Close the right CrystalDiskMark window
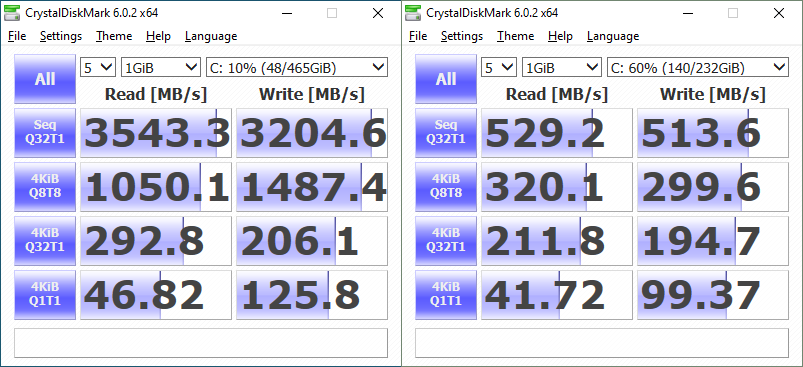This screenshot has height=367, width=803. (x=779, y=13)
